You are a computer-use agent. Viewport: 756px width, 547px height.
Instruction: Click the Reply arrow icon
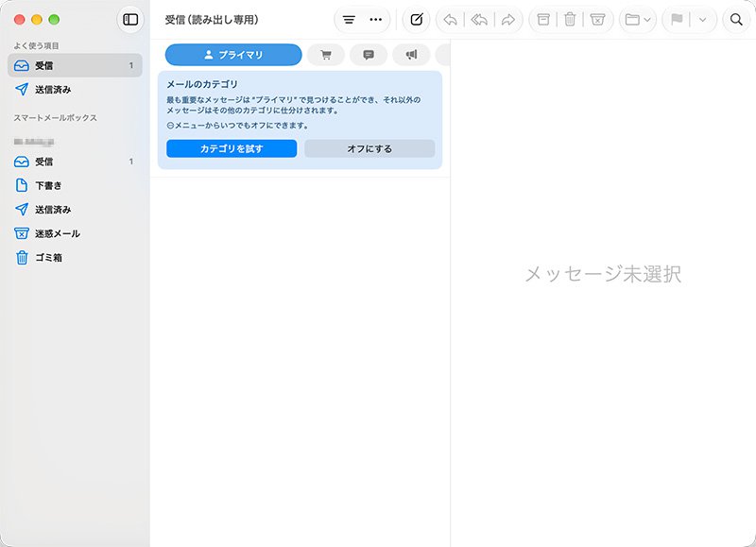pos(451,20)
